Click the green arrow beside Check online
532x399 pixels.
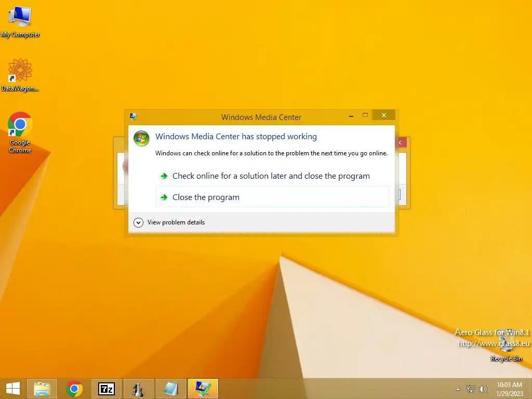tap(164, 176)
